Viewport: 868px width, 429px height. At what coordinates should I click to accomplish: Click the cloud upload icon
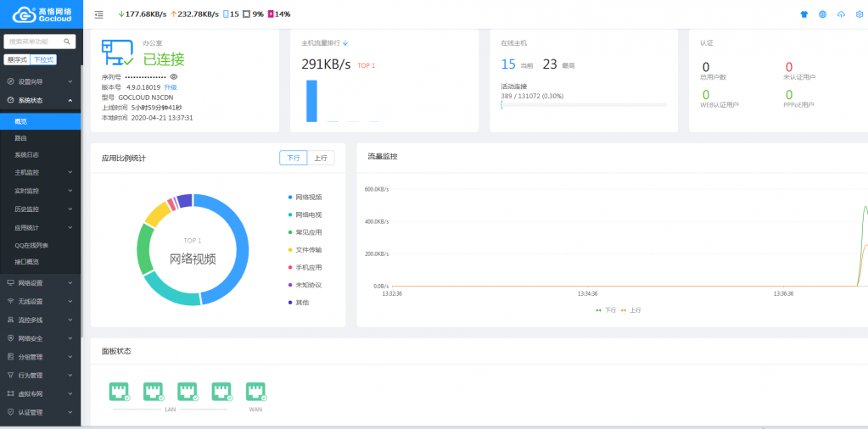point(841,14)
